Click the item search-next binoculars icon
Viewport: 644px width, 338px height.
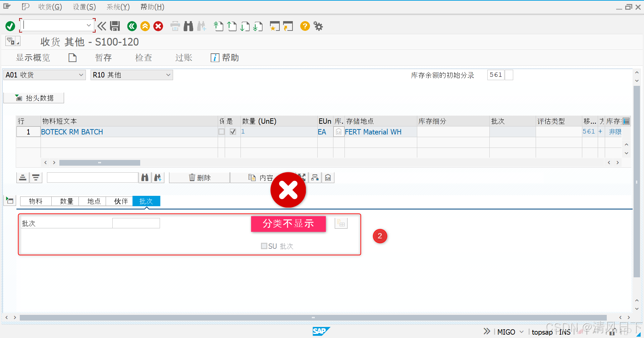[x=158, y=177]
